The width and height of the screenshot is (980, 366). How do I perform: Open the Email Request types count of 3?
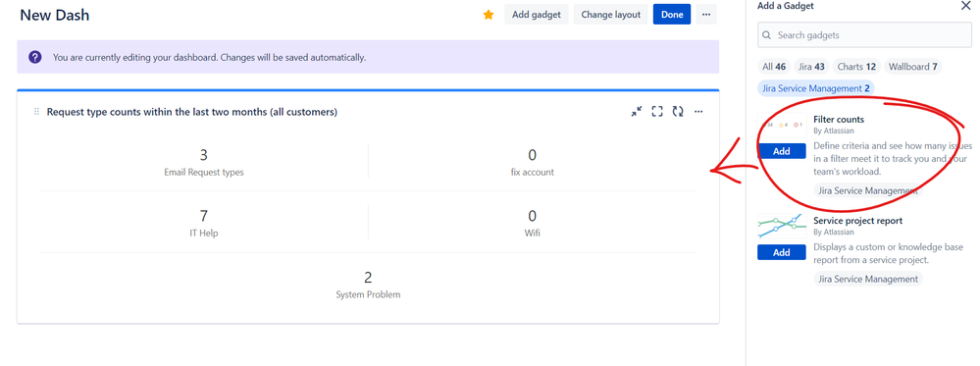coord(204,154)
